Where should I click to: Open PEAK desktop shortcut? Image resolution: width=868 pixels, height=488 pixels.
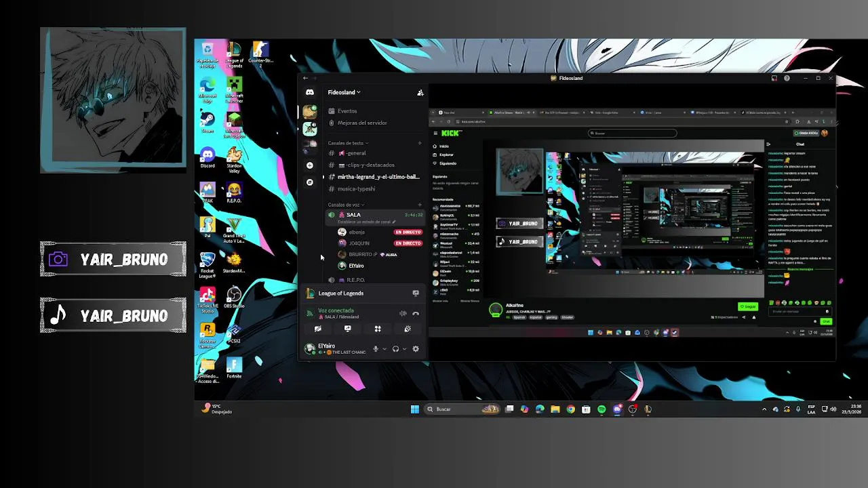pos(208,193)
